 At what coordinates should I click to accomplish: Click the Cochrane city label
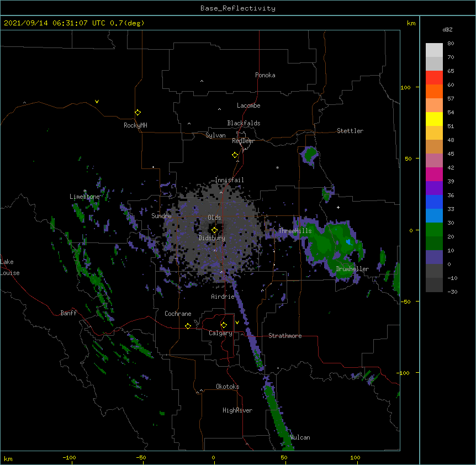(x=178, y=314)
